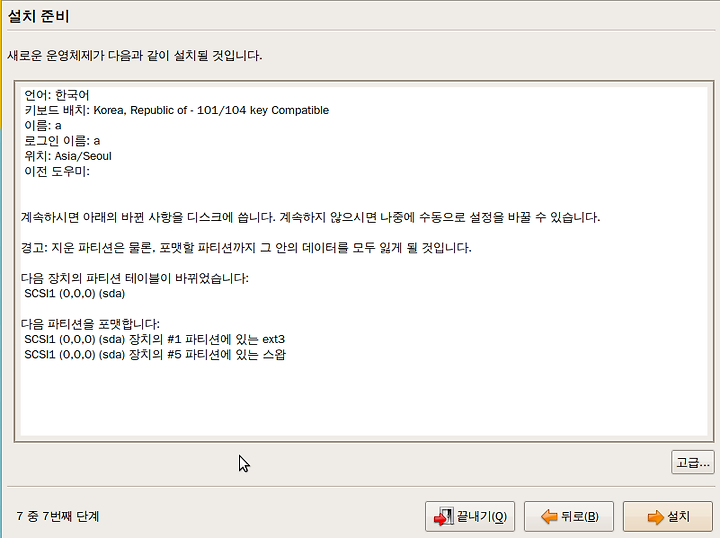Click the orange arrow icon on 설치
This screenshot has height=538, width=720.
655,517
